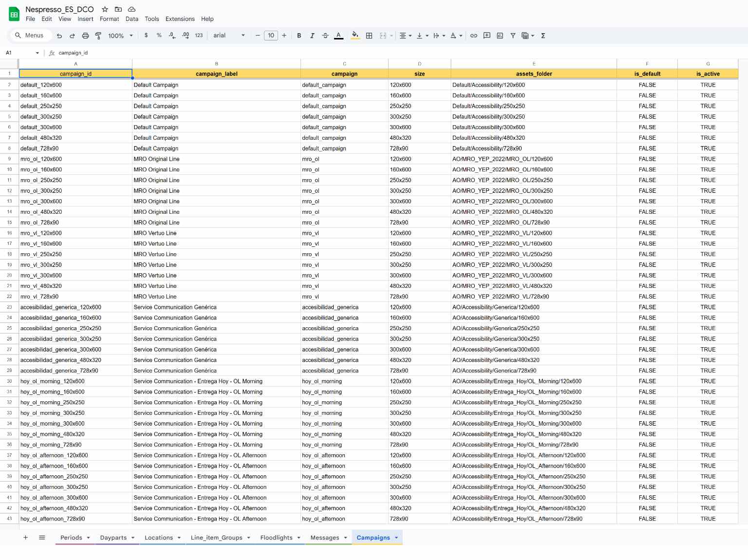Viewport: 748px width, 560px height.
Task: Open the Data menu
Action: pos(131,19)
